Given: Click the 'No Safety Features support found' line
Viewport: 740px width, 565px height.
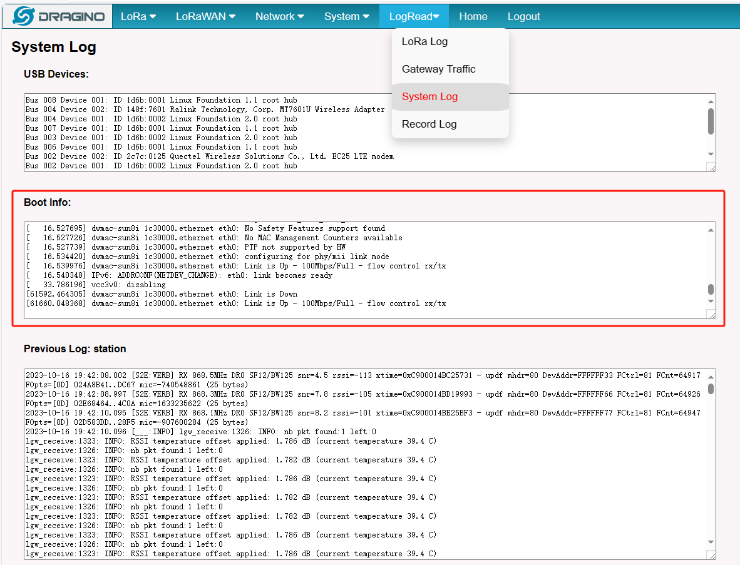Looking at the screenshot, I should click(x=205, y=228).
